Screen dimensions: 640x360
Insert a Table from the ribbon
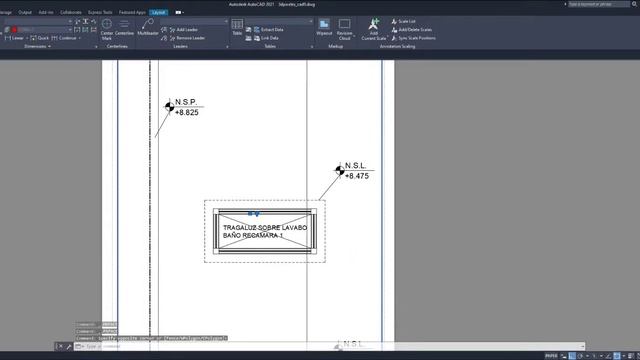237,27
